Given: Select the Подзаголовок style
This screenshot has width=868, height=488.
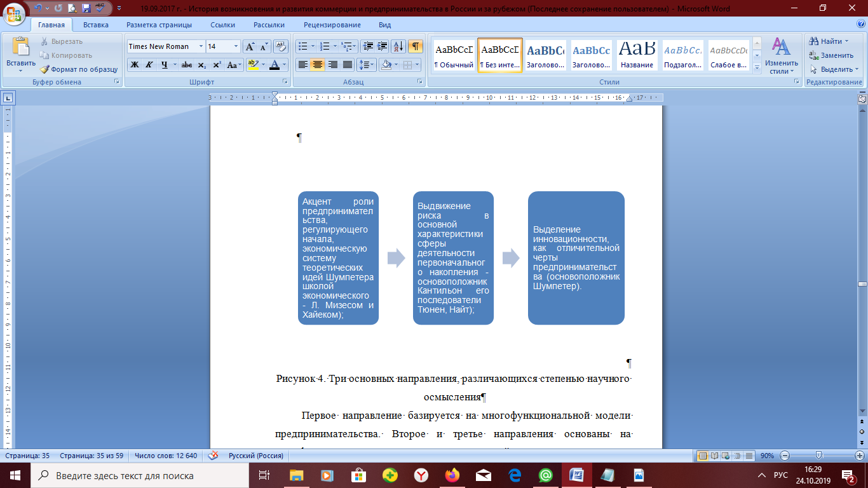Looking at the screenshot, I should (682, 55).
